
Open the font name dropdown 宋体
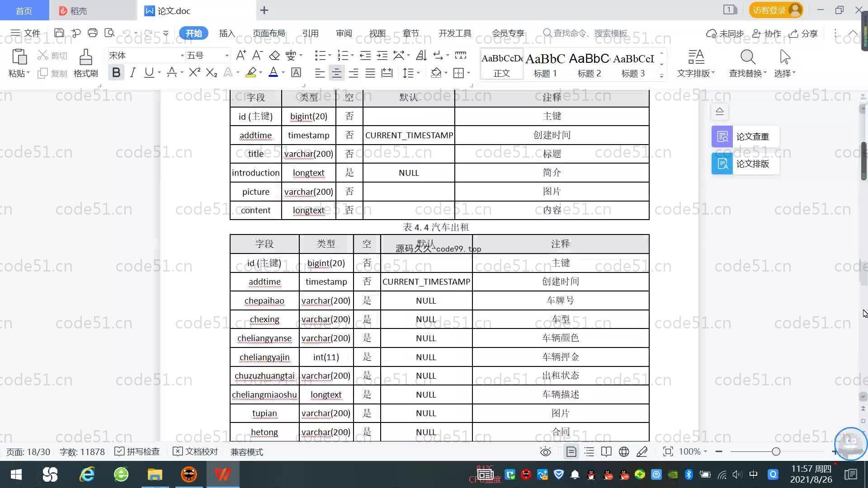tap(182, 56)
